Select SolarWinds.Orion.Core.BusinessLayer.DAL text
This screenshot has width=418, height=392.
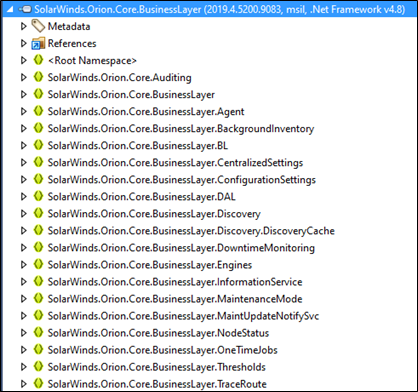pyautogui.click(x=142, y=197)
